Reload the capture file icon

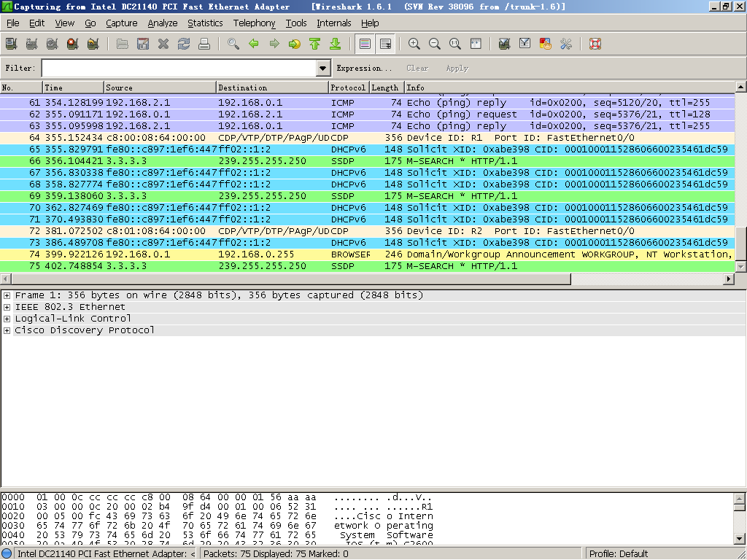(x=184, y=44)
